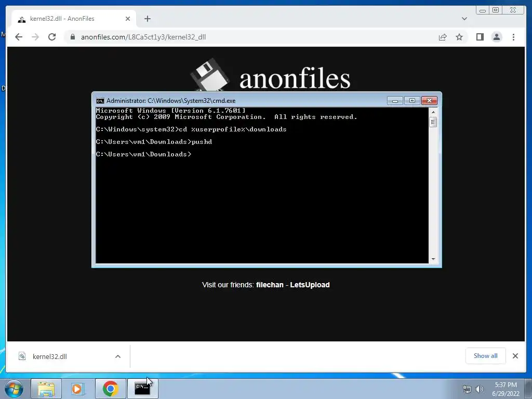View site security lock info
The width and height of the screenshot is (532, 399).
73,37
